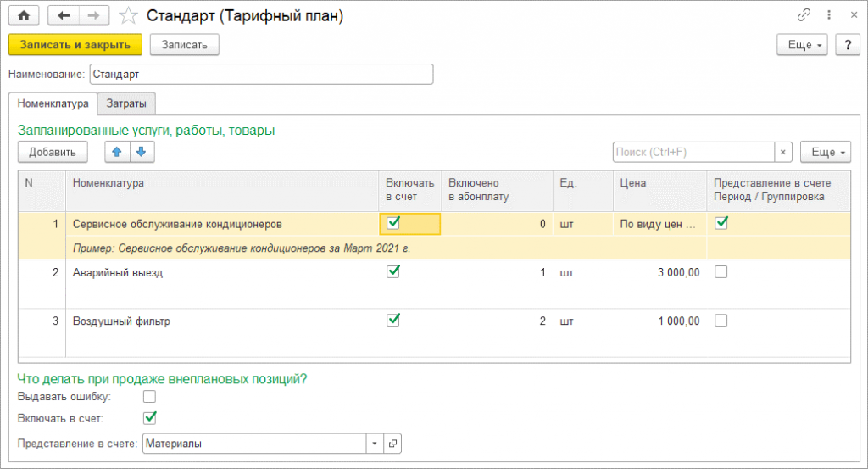Click the Добавить button
Screen dimensions: 868x469
coord(53,152)
